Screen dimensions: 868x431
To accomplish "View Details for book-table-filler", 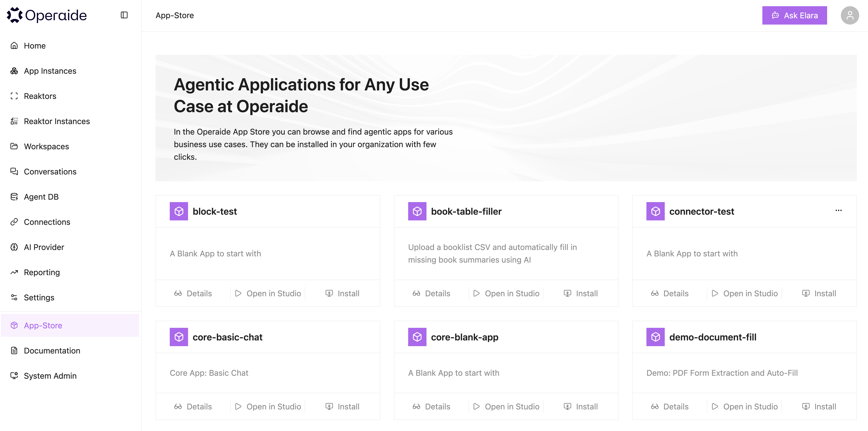I will click(x=431, y=293).
